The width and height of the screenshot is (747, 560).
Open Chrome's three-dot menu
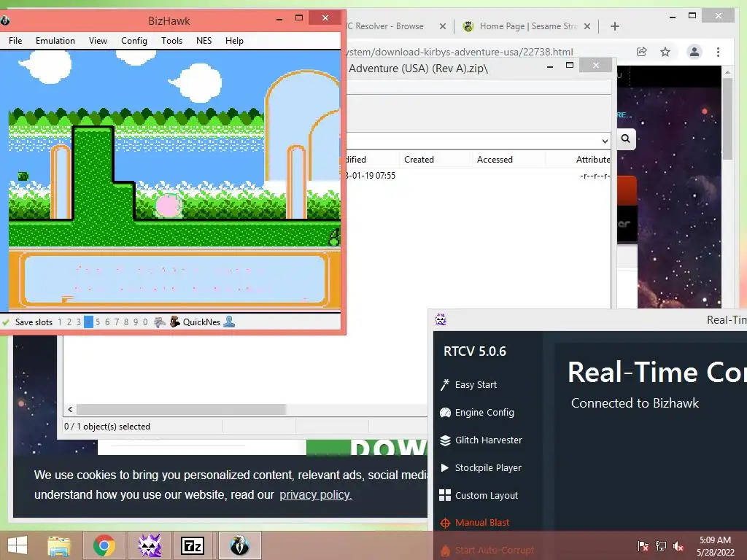pyautogui.click(x=718, y=52)
